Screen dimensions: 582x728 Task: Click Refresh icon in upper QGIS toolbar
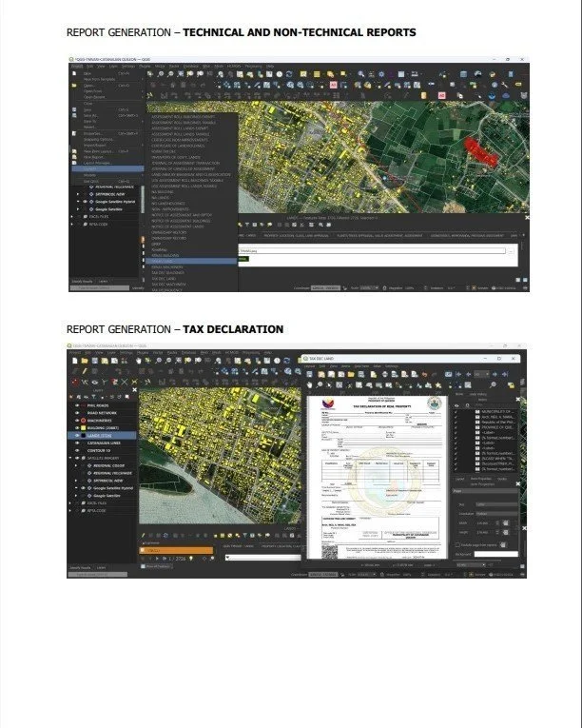pos(289,74)
